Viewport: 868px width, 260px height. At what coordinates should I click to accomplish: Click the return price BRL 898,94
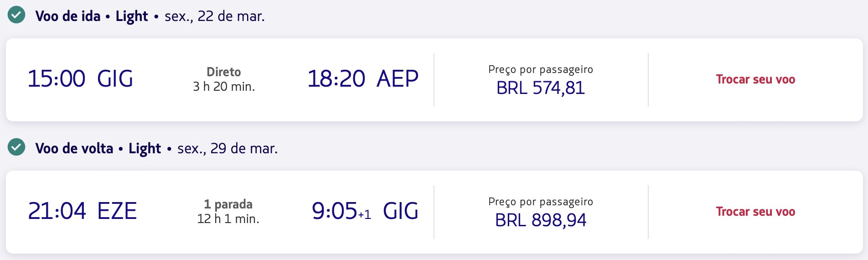click(541, 220)
